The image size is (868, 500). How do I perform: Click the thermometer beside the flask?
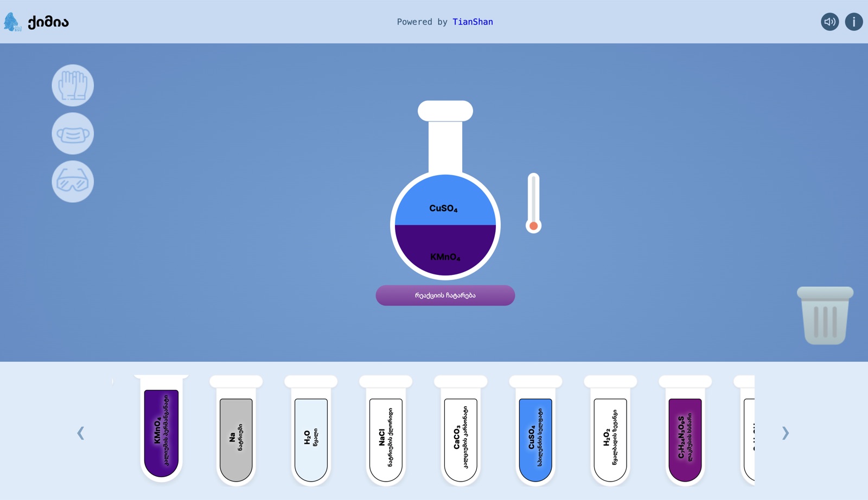click(x=533, y=203)
